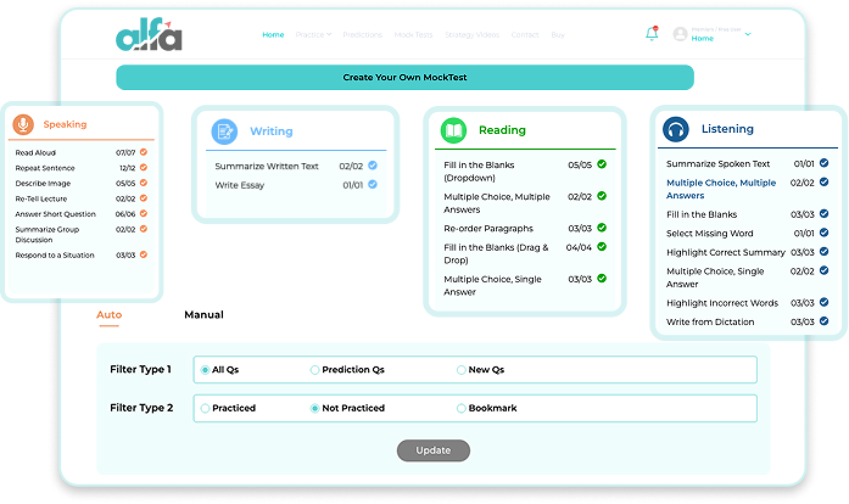The width and height of the screenshot is (849, 504).
Task: Select the Practiced radio button
Action: click(x=205, y=408)
